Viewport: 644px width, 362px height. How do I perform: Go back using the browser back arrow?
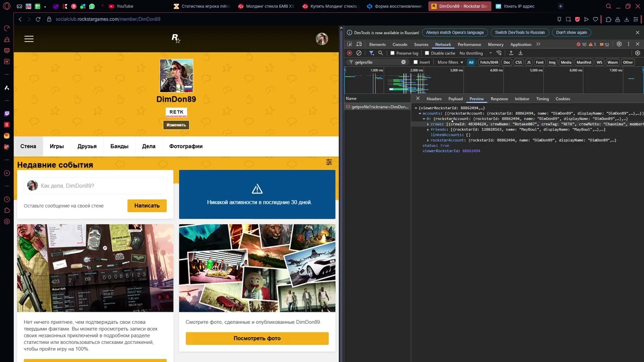point(20,19)
